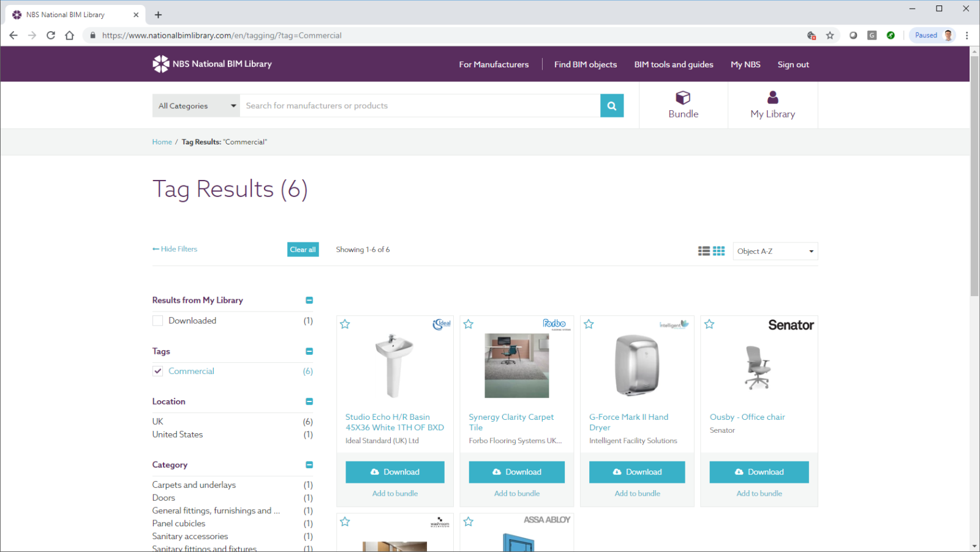The height and width of the screenshot is (552, 980).
Task: Download Studio Echo H/R Basin
Action: coord(395,472)
